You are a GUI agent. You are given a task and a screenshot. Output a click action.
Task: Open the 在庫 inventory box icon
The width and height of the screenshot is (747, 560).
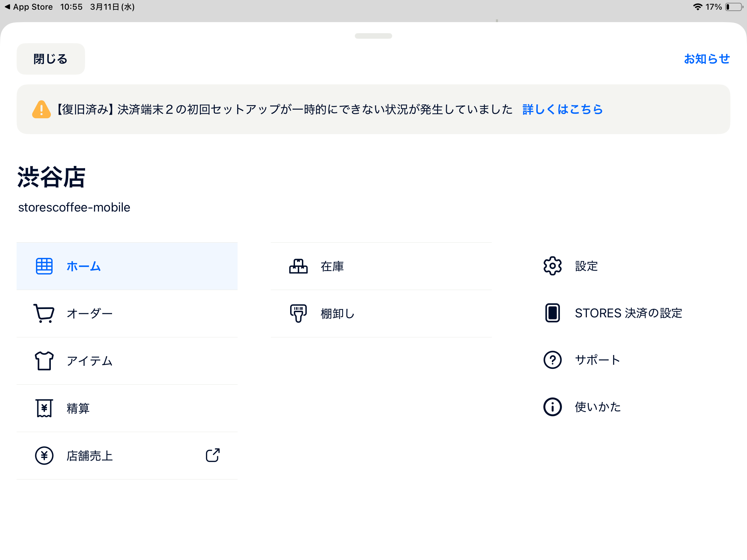298,266
